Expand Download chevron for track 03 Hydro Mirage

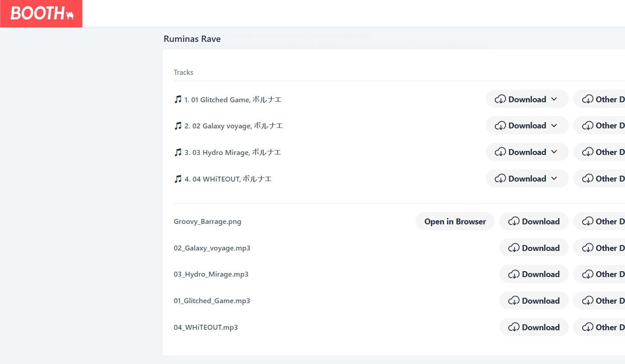tap(554, 152)
